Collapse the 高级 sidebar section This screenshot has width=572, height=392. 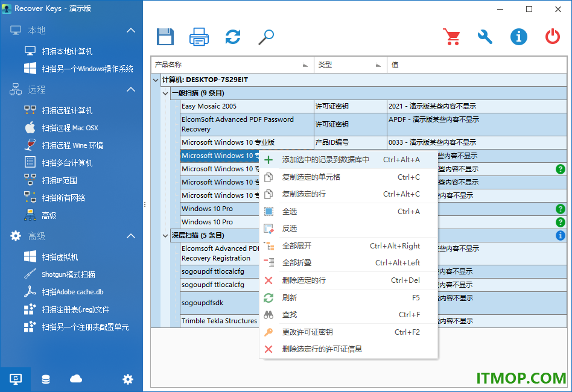pos(130,236)
